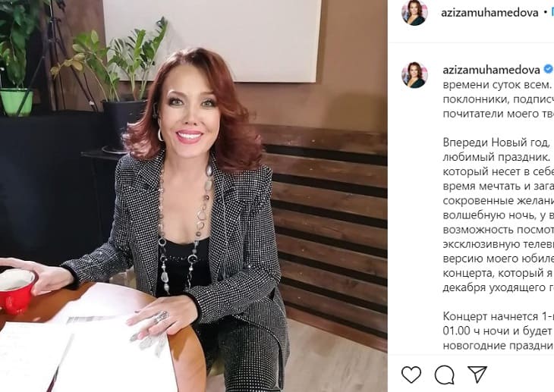Click the caption line starting 'волшебную ночь'
Screen dimensions: 554x392
click(x=498, y=215)
